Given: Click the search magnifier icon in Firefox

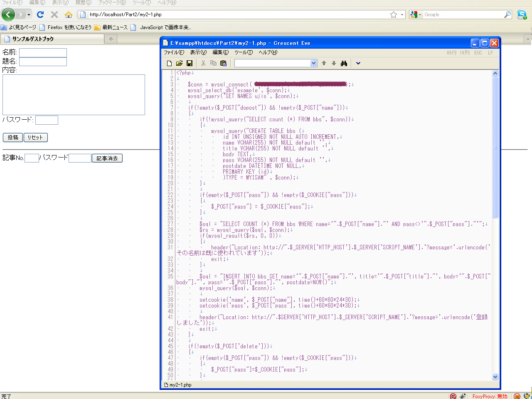Looking at the screenshot, I should coord(507,15).
